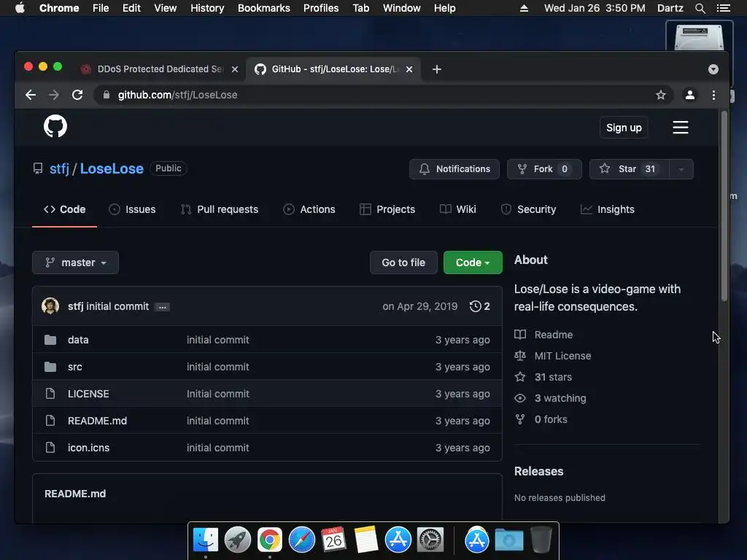
Task: Open System Preferences from the Dock
Action: click(430, 540)
